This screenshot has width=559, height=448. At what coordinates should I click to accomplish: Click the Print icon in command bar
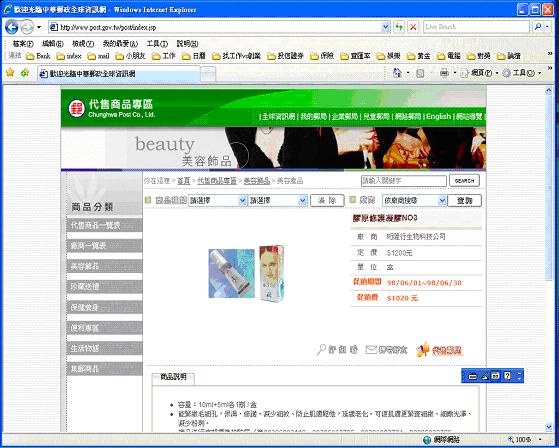(444, 73)
